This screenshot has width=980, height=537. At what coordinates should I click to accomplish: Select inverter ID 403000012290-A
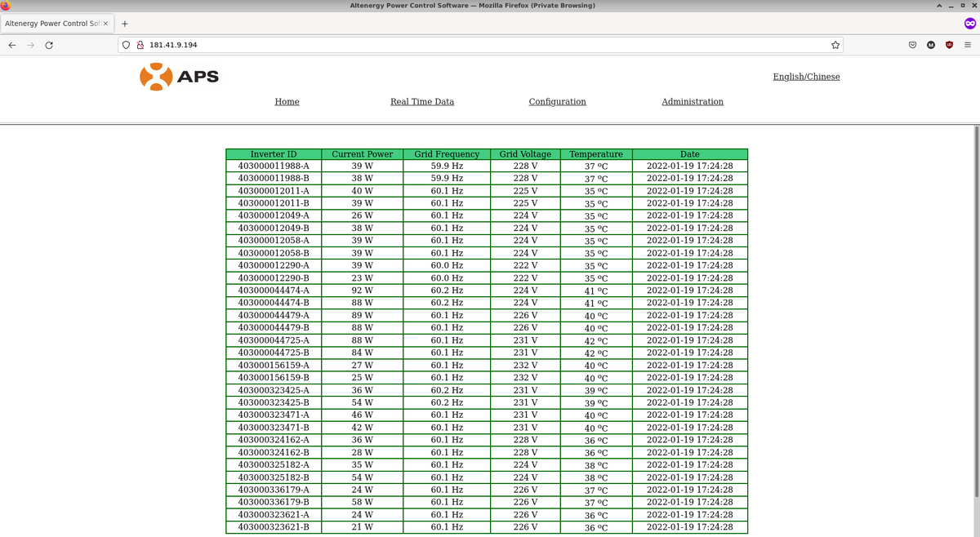(x=274, y=265)
